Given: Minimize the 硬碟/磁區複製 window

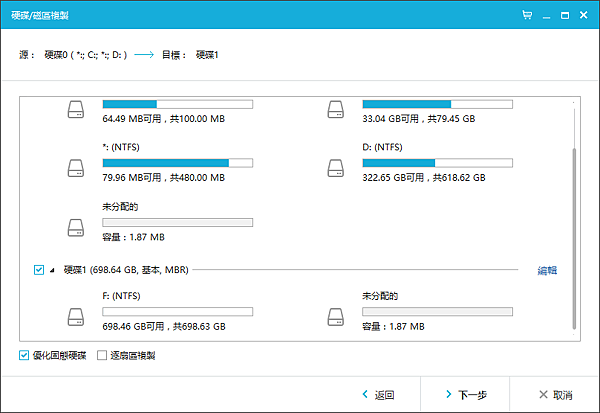Looking at the screenshot, I should point(546,16).
